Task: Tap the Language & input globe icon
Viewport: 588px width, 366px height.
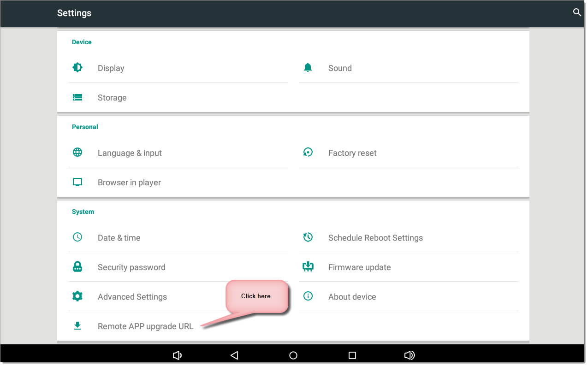Action: [x=77, y=153]
